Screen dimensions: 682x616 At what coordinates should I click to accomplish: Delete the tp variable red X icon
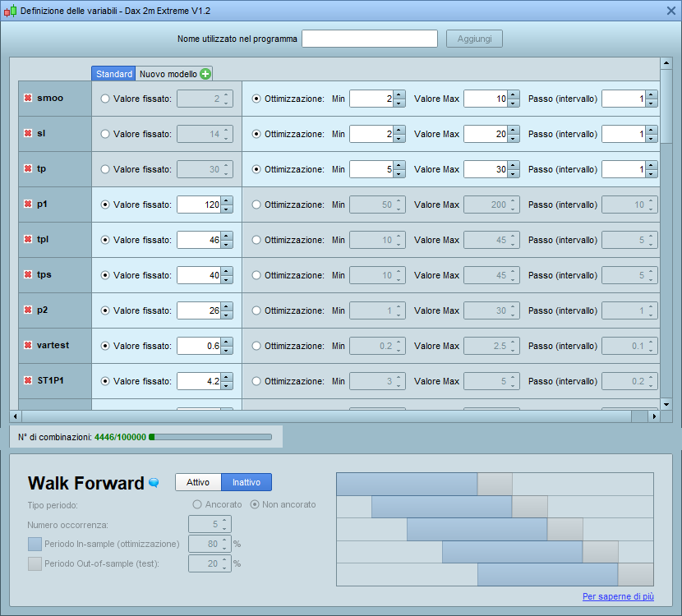click(x=28, y=168)
